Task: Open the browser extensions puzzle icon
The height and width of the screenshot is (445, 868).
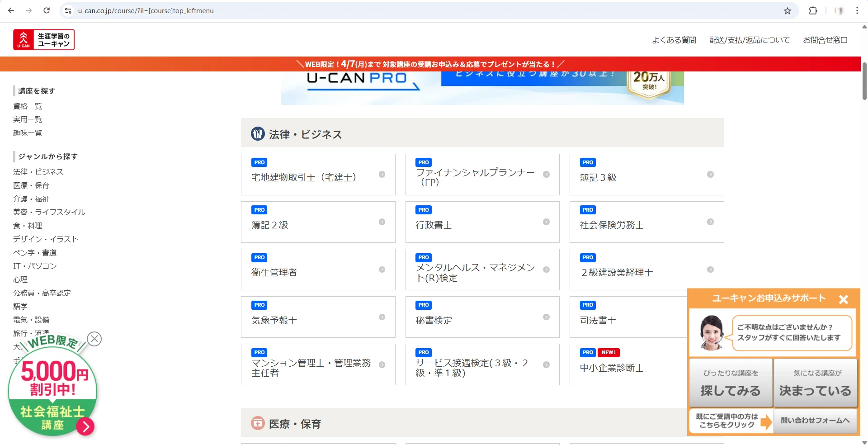Action: (813, 10)
